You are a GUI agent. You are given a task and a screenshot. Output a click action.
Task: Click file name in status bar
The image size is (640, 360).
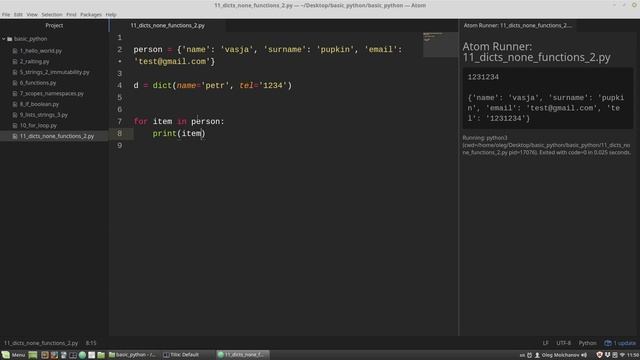[41, 343]
